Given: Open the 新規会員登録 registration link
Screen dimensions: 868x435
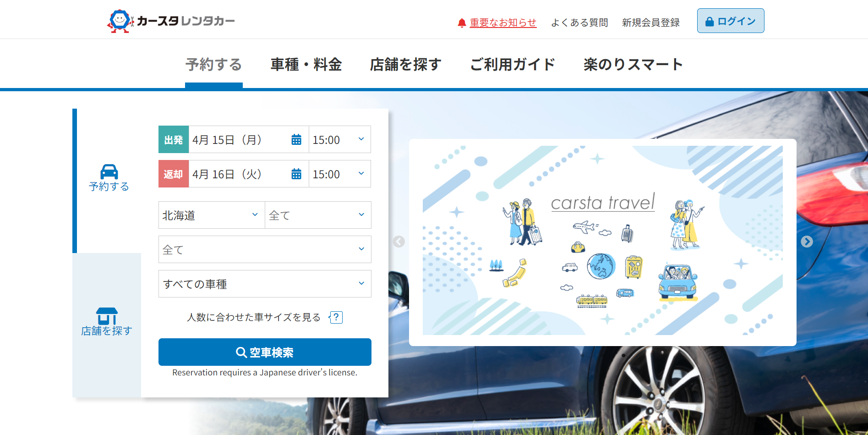Looking at the screenshot, I should tap(650, 23).
